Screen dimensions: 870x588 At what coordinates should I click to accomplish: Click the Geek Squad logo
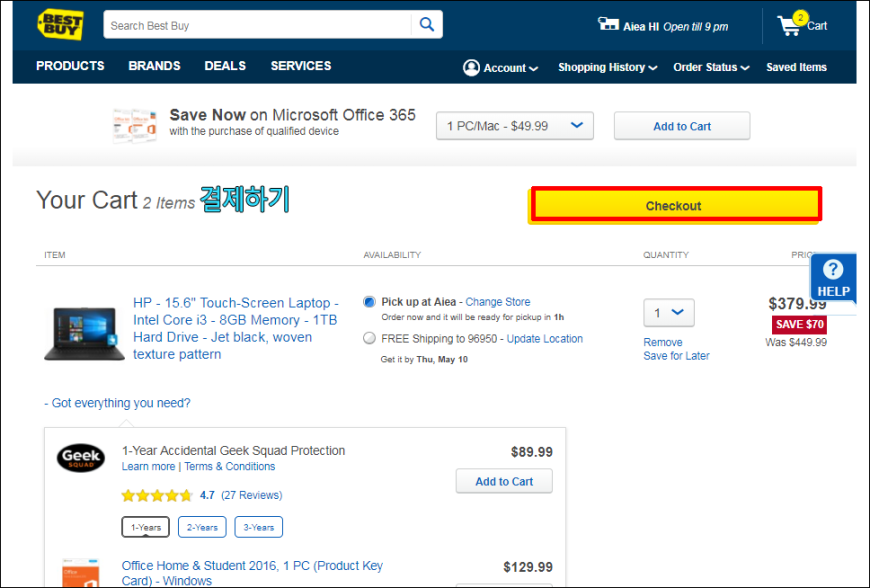pos(80,458)
